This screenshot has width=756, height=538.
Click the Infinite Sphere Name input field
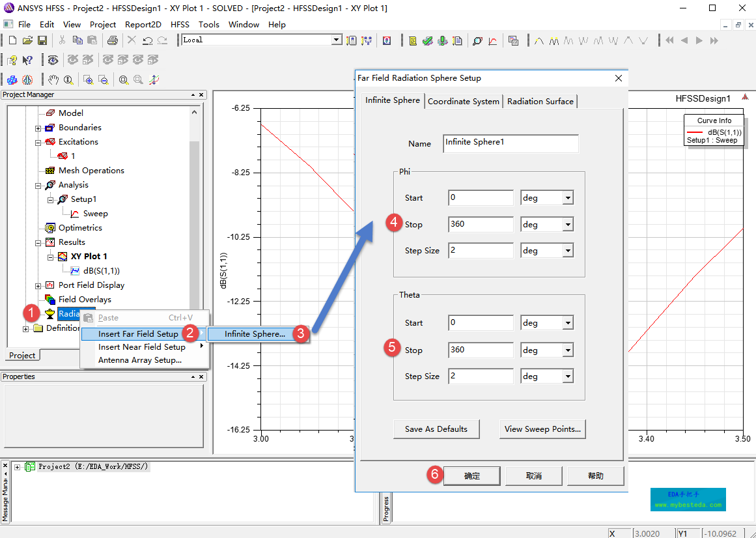coord(511,143)
